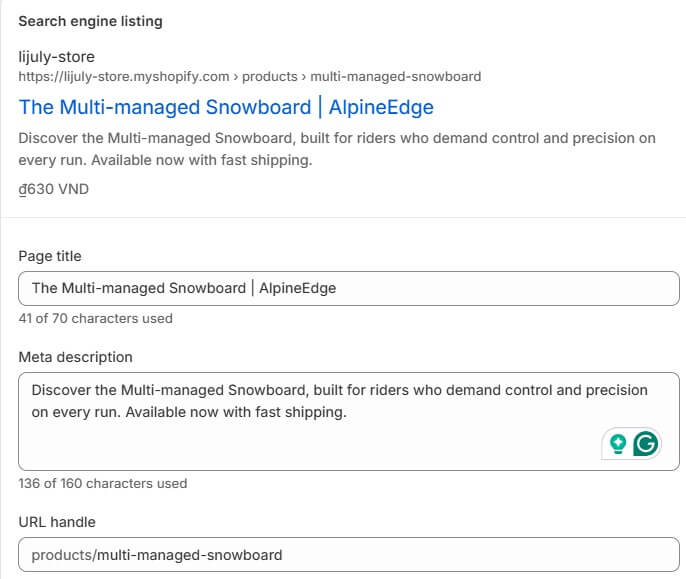The image size is (686, 579).
Task: Click the URL handle label
Action: (57, 522)
